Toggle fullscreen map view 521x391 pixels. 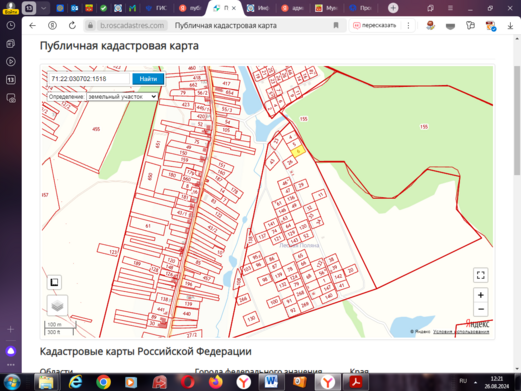[480, 275]
